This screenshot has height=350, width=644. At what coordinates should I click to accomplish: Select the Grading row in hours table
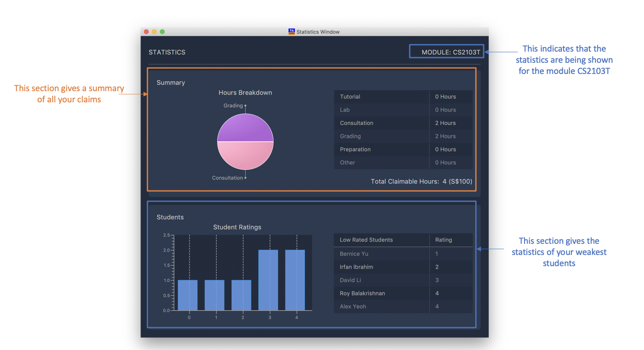(x=403, y=136)
